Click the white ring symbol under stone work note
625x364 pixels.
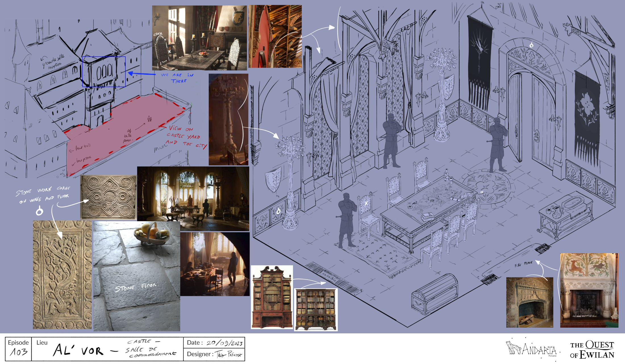click(39, 211)
